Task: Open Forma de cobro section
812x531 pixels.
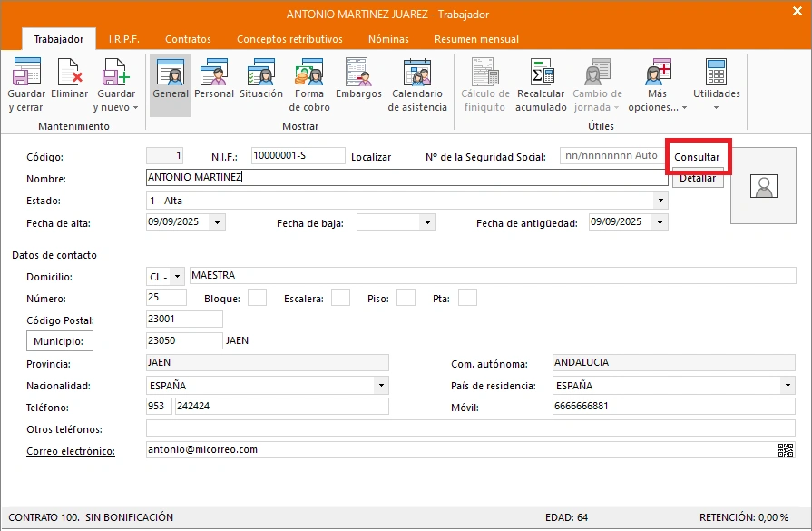Action: (x=309, y=84)
